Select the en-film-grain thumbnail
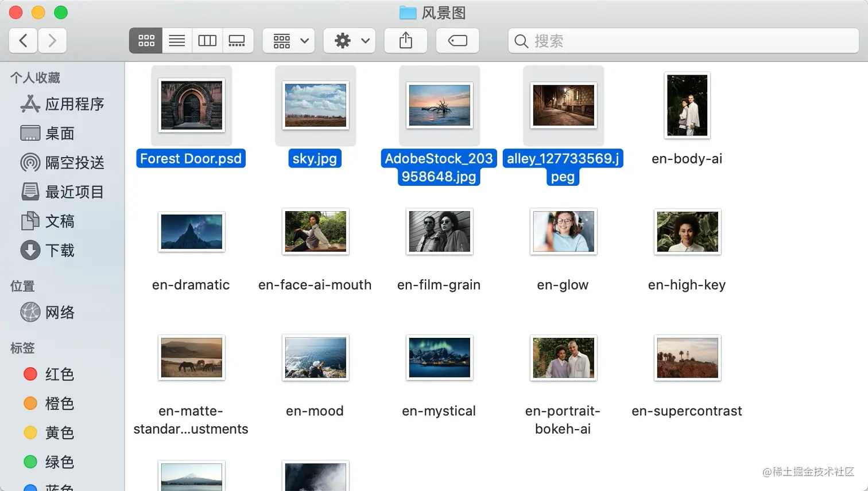The image size is (868, 491). [x=440, y=232]
